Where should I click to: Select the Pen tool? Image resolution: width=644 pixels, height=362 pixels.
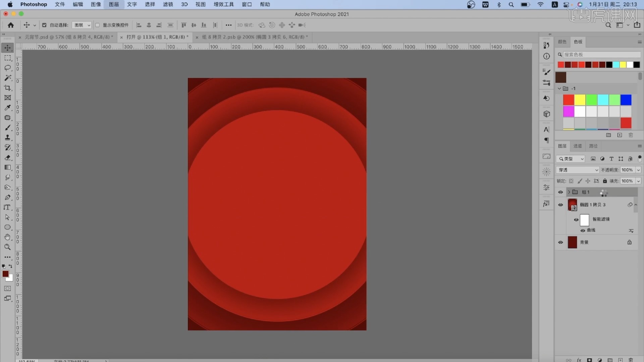7,197
